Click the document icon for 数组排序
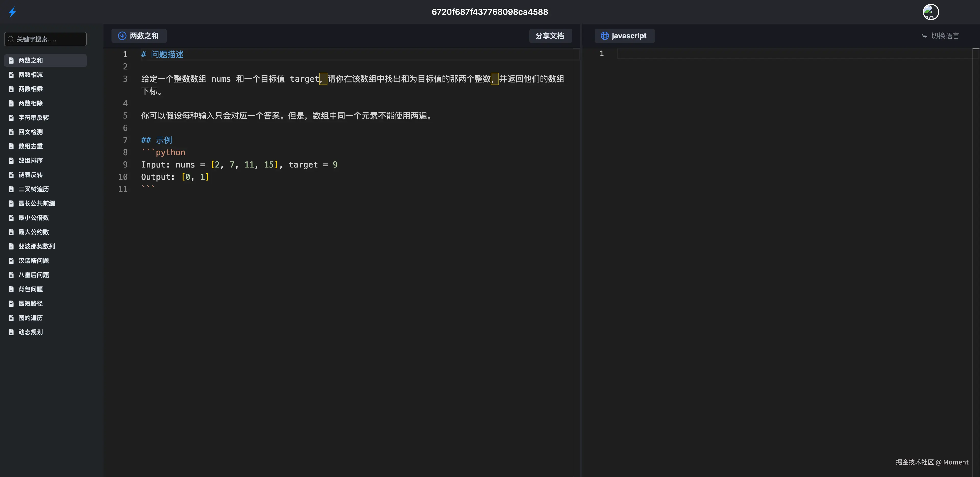The height and width of the screenshot is (477, 980). click(x=11, y=161)
